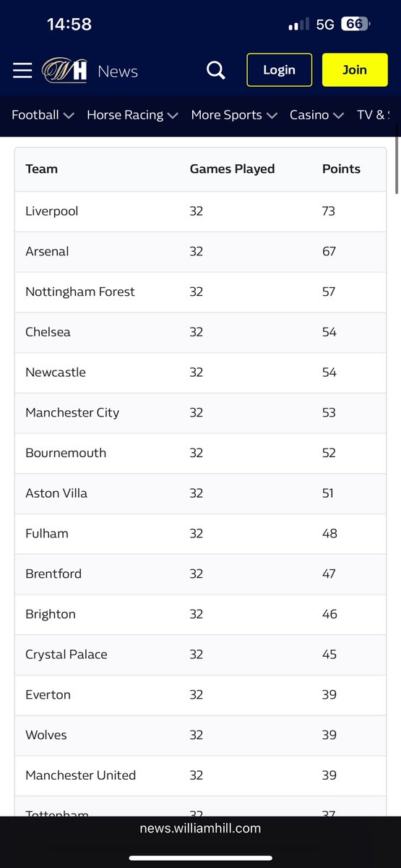
Task: Expand the Football dropdown
Action: tap(43, 114)
